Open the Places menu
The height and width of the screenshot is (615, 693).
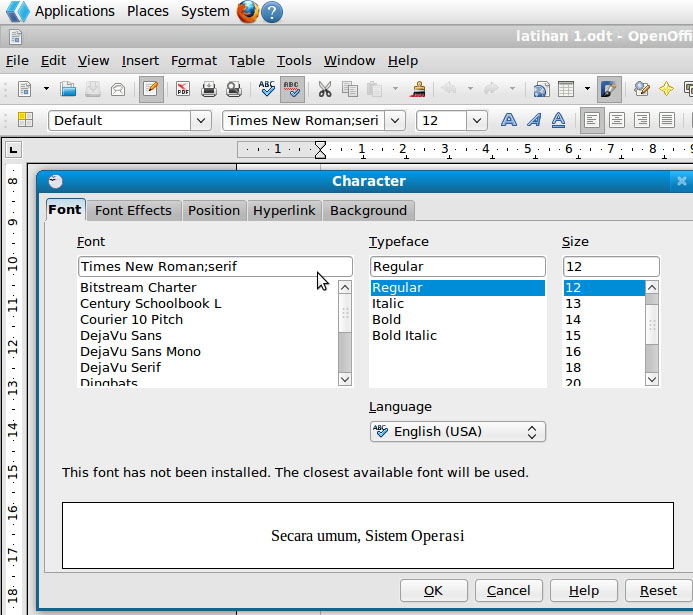(x=148, y=11)
